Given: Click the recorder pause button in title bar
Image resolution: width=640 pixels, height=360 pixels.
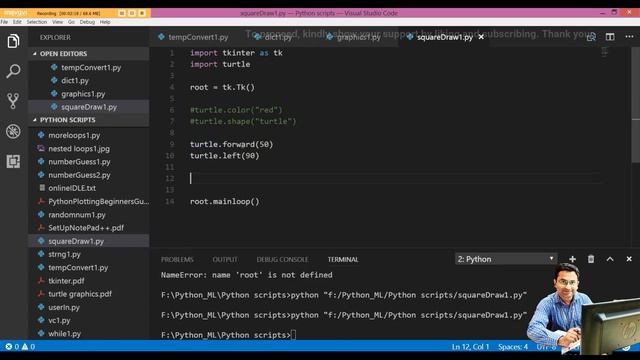Looking at the screenshot, I should point(122,13).
